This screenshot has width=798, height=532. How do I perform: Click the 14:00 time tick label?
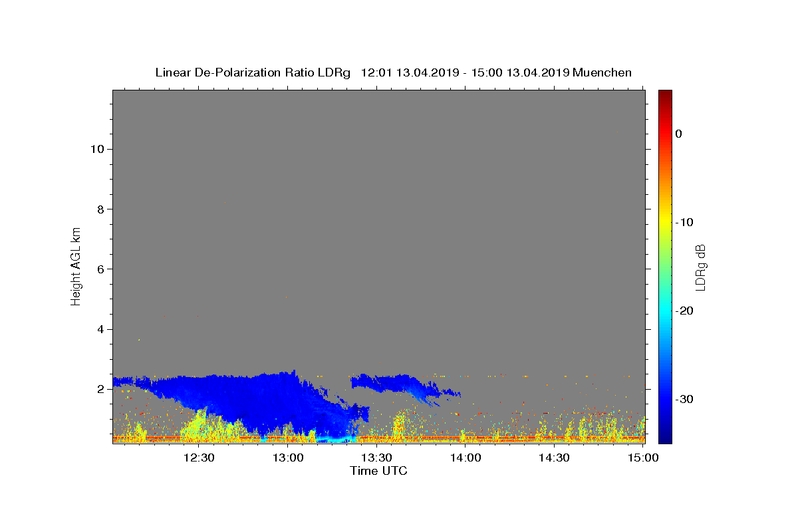pos(465,458)
